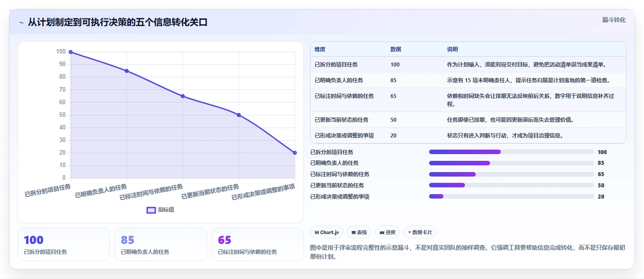644x279 pixels.
Task: Click the description starting 任务即使已排期
Action: point(510,120)
